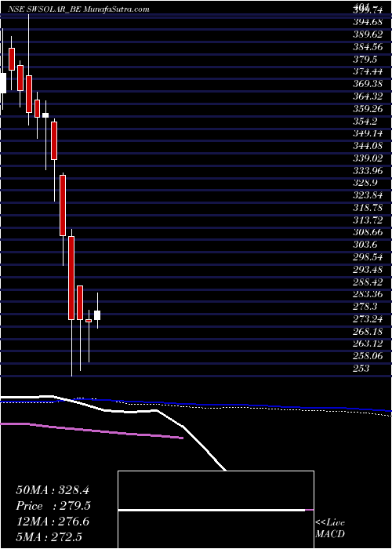Screen dimensions: 392x549
Task: Click the 263.12 price axis label
Action: [x=368, y=344]
